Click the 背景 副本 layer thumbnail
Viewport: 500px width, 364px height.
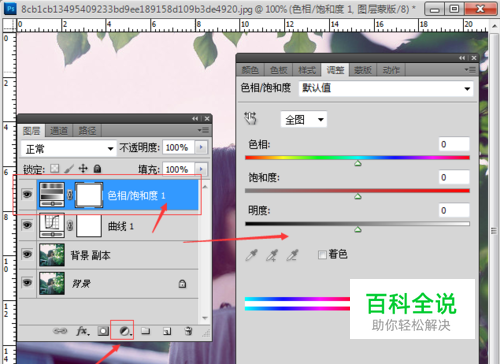pyautogui.click(x=52, y=255)
